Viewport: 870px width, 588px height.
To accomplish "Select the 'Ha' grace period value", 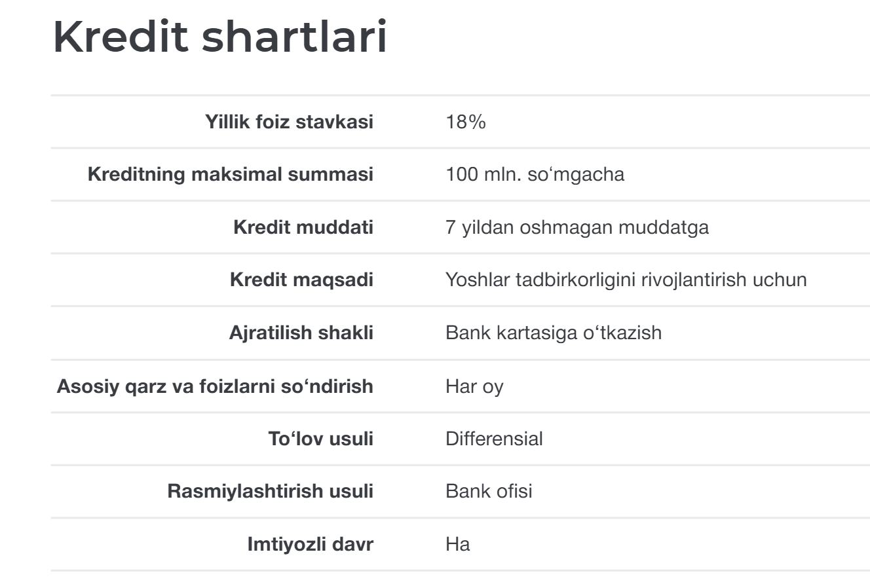I will tap(457, 544).
